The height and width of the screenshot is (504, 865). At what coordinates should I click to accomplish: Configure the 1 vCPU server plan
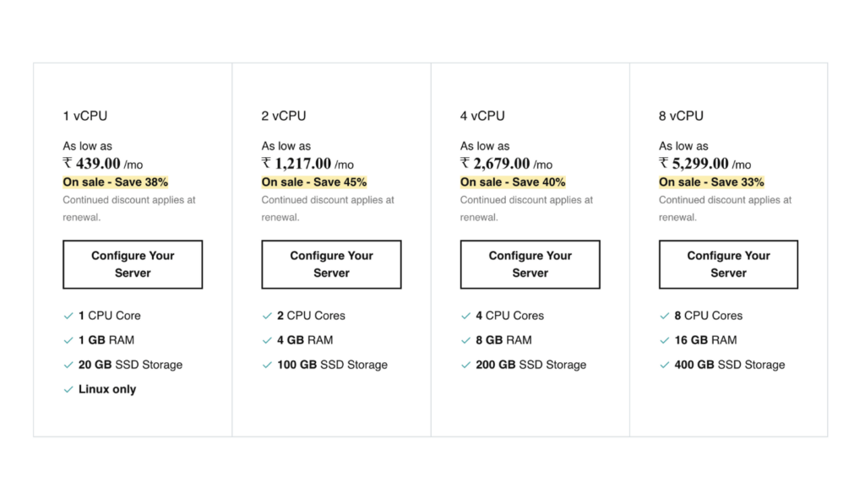[132, 264]
